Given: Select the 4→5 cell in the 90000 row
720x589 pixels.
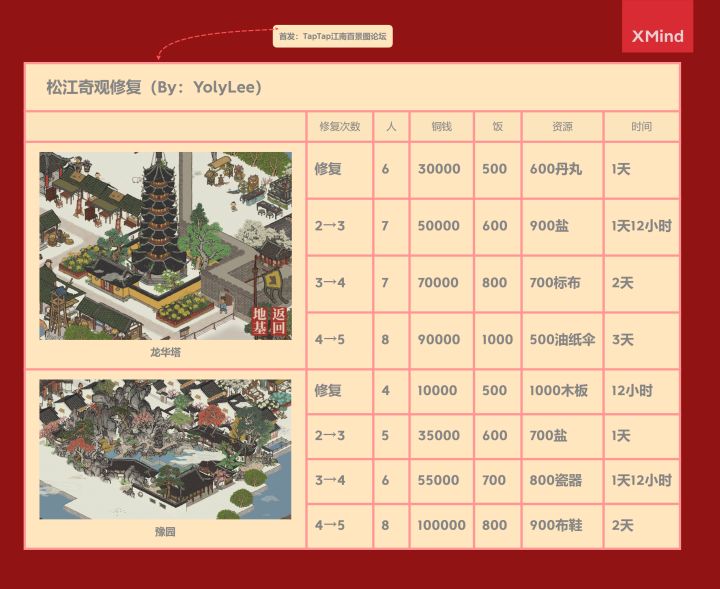Looking at the screenshot, I should [x=340, y=340].
